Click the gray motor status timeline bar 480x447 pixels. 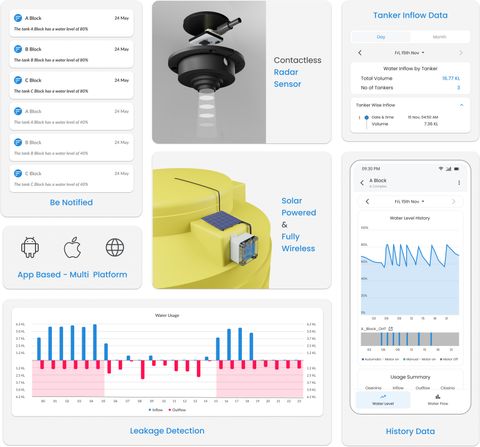point(410,339)
